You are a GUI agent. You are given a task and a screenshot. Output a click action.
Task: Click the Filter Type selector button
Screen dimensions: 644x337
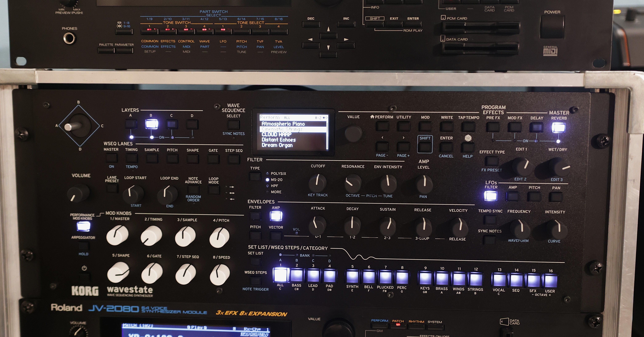coord(255,177)
